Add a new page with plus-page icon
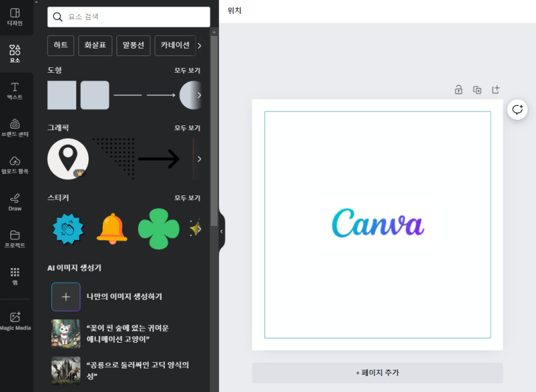The width and height of the screenshot is (536, 392). tap(496, 90)
